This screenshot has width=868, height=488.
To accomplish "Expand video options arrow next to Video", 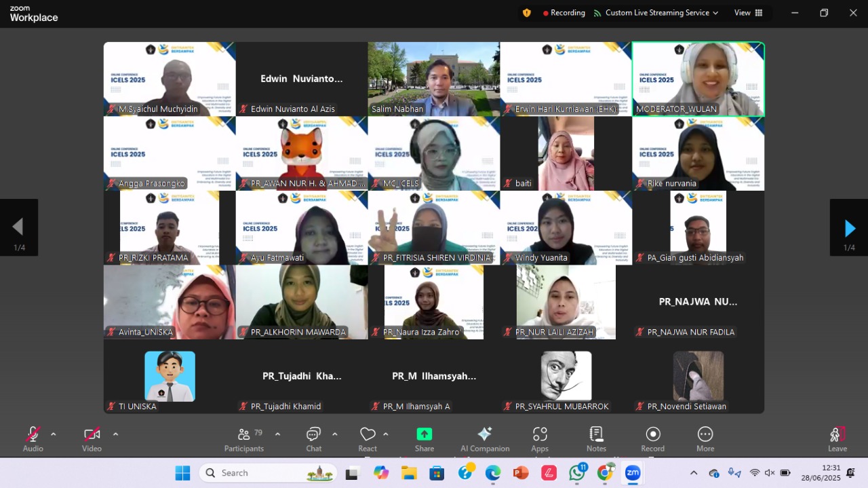I will [x=115, y=434].
